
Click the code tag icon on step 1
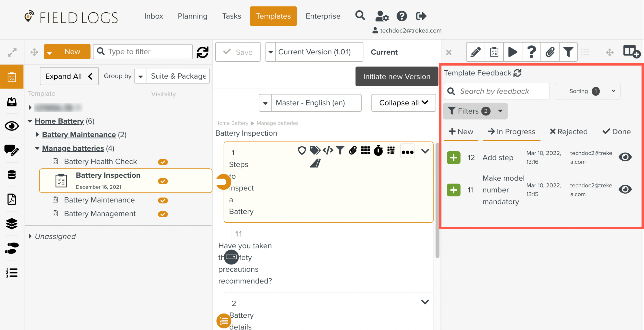328,150
